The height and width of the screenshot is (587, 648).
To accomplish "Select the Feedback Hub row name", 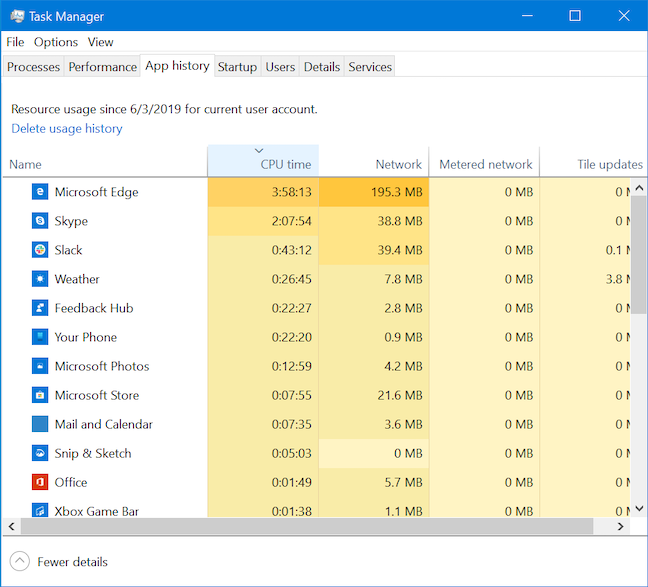I will point(94,308).
